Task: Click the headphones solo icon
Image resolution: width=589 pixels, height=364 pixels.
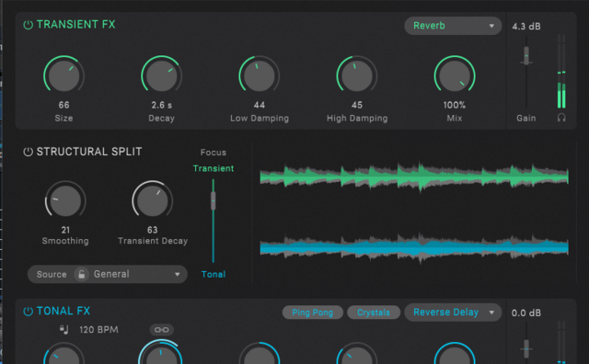Action: coord(561,118)
